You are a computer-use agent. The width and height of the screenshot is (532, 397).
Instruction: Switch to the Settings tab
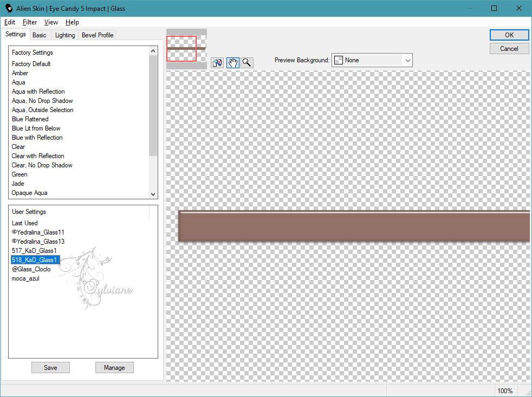coord(16,34)
